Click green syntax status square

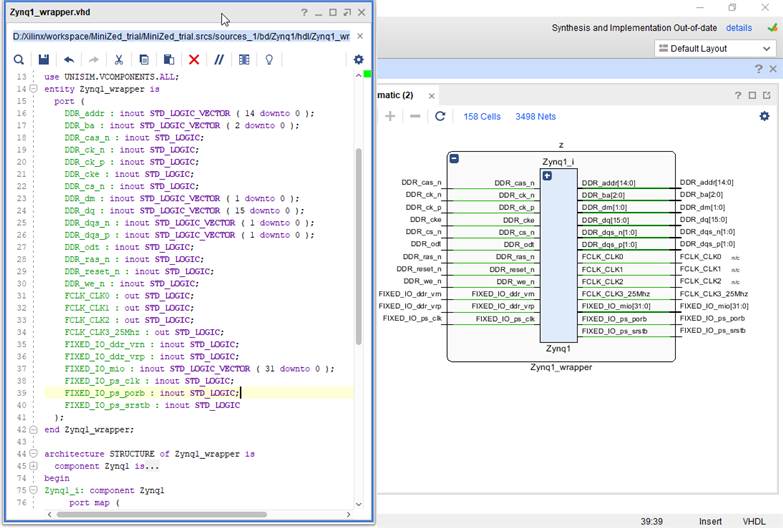368,74
